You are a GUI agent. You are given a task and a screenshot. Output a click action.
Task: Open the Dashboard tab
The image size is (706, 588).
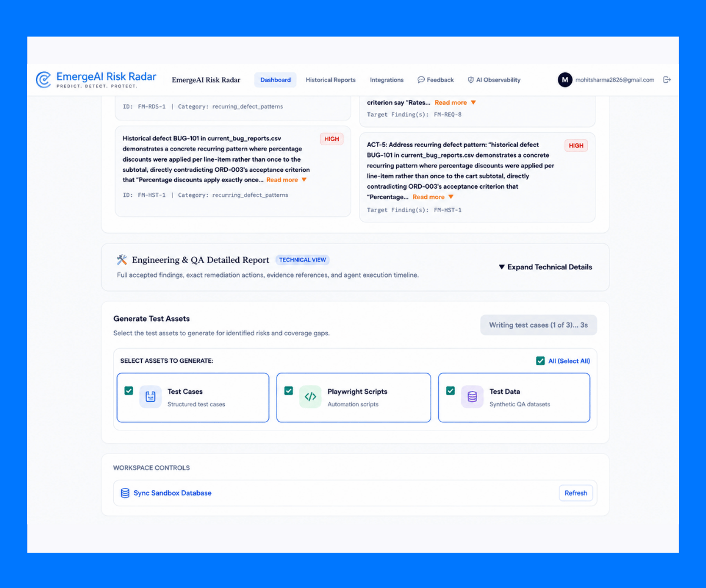tap(275, 80)
